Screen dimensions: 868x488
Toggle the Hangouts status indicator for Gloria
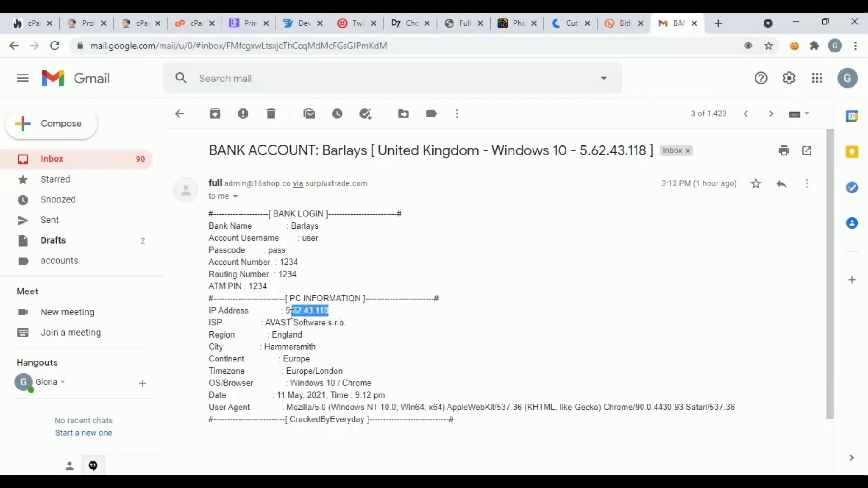point(30,389)
